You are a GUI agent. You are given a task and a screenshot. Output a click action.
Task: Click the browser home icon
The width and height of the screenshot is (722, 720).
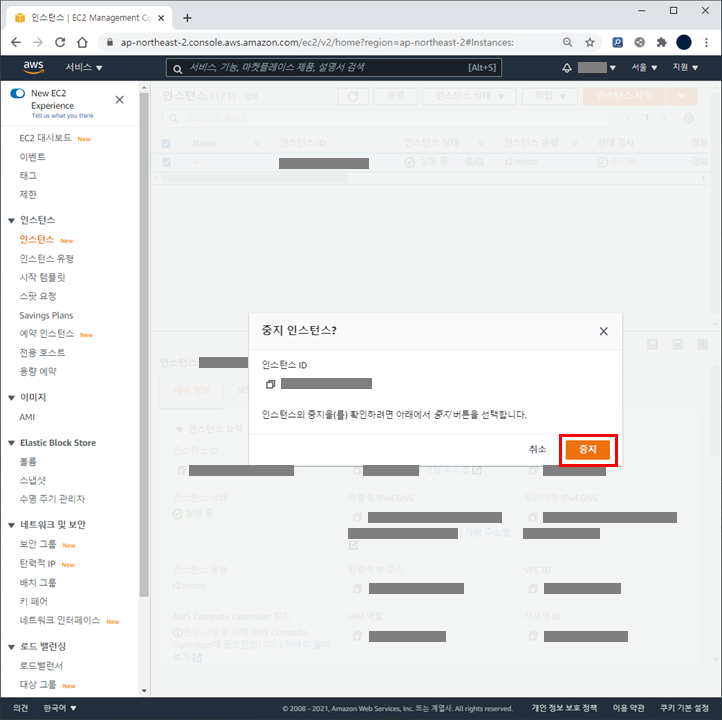tap(82, 42)
